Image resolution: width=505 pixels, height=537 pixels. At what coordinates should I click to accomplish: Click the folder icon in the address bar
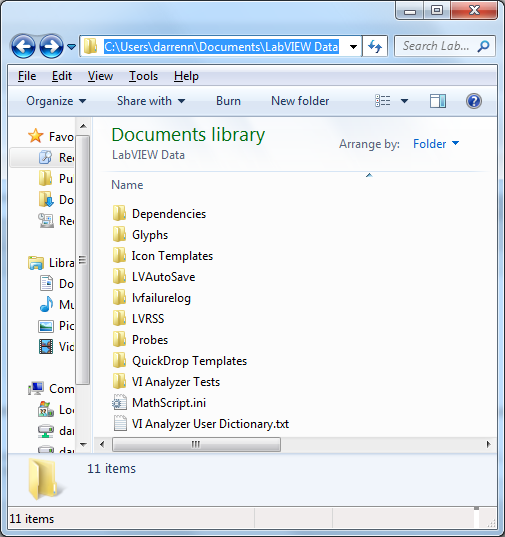(x=90, y=46)
